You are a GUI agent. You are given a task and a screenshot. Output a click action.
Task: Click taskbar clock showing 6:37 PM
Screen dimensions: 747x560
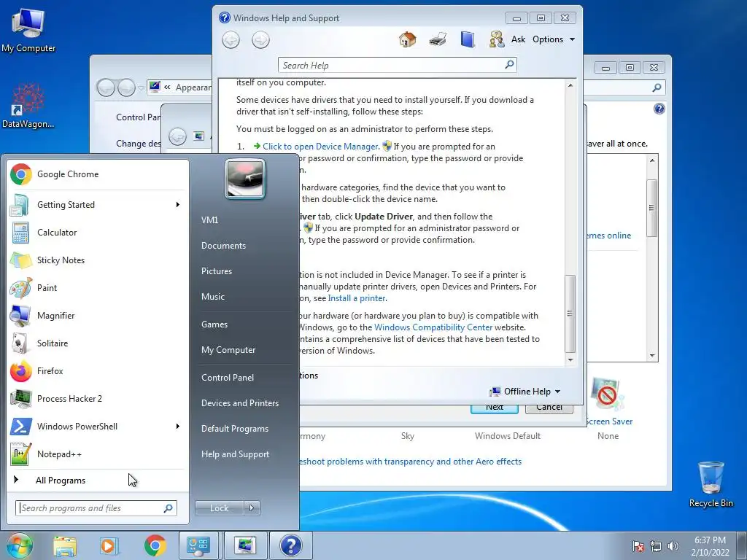(710, 545)
